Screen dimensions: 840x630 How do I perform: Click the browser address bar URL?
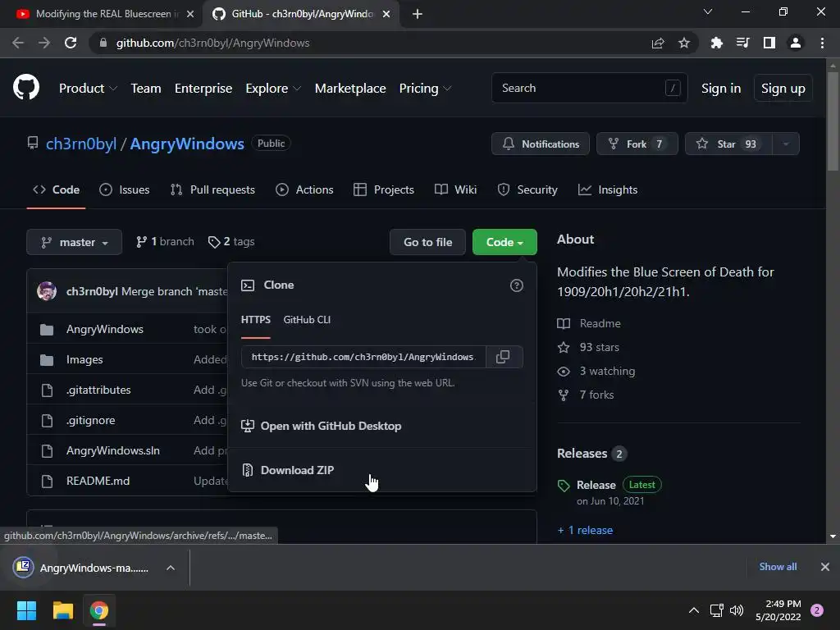(212, 43)
